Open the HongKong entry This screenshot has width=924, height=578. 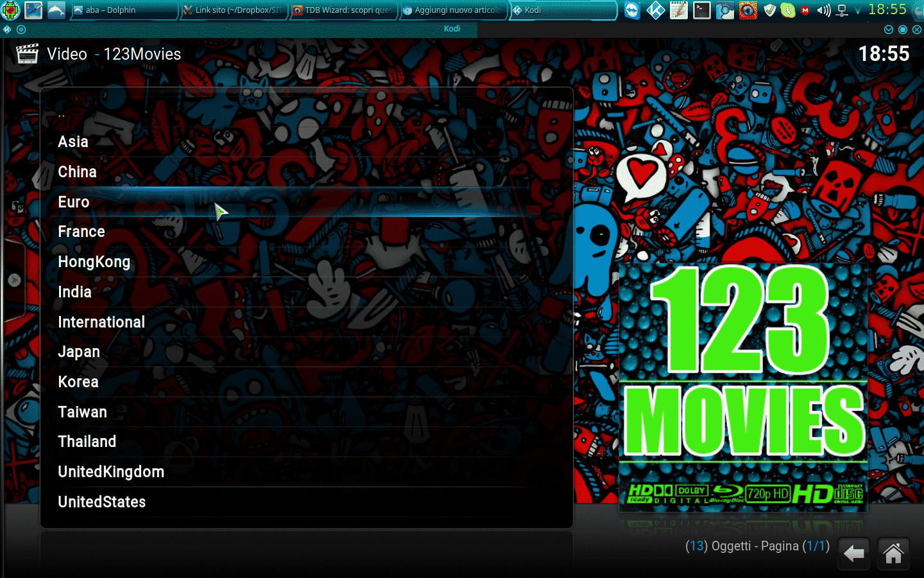click(x=306, y=262)
